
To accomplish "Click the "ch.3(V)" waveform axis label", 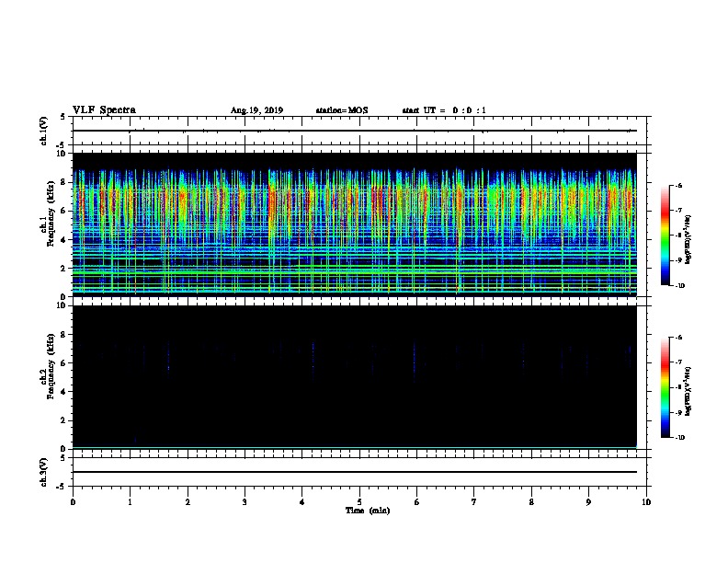I will (43, 472).
